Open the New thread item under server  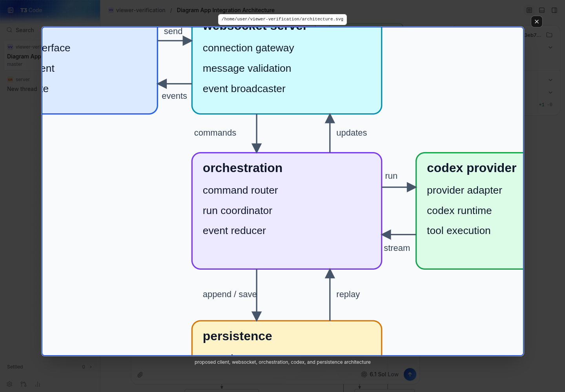(x=22, y=89)
